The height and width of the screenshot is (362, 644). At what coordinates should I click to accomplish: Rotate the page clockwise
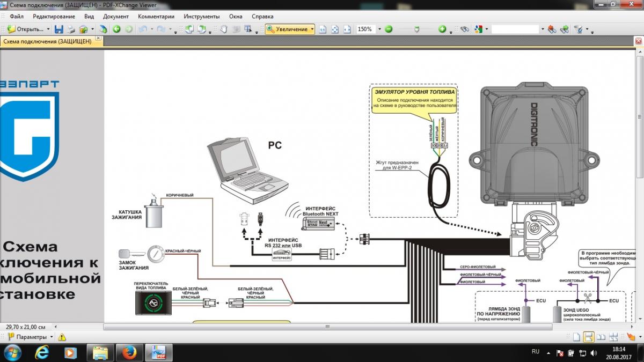[x=201, y=29]
